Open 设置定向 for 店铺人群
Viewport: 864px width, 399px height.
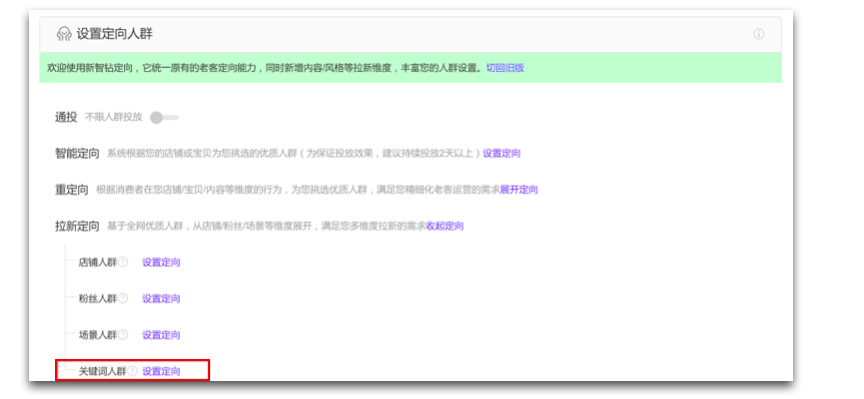[161, 262]
